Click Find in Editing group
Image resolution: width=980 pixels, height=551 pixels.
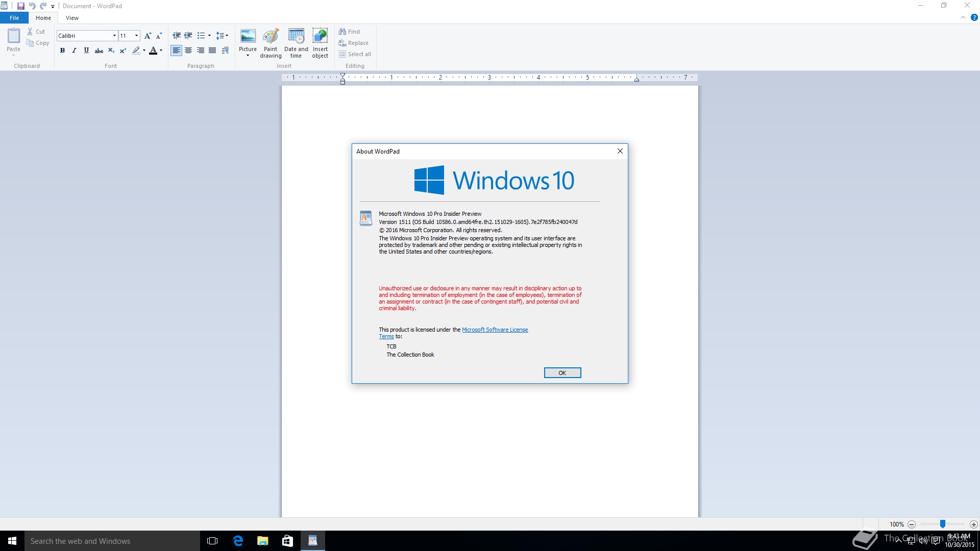349,32
